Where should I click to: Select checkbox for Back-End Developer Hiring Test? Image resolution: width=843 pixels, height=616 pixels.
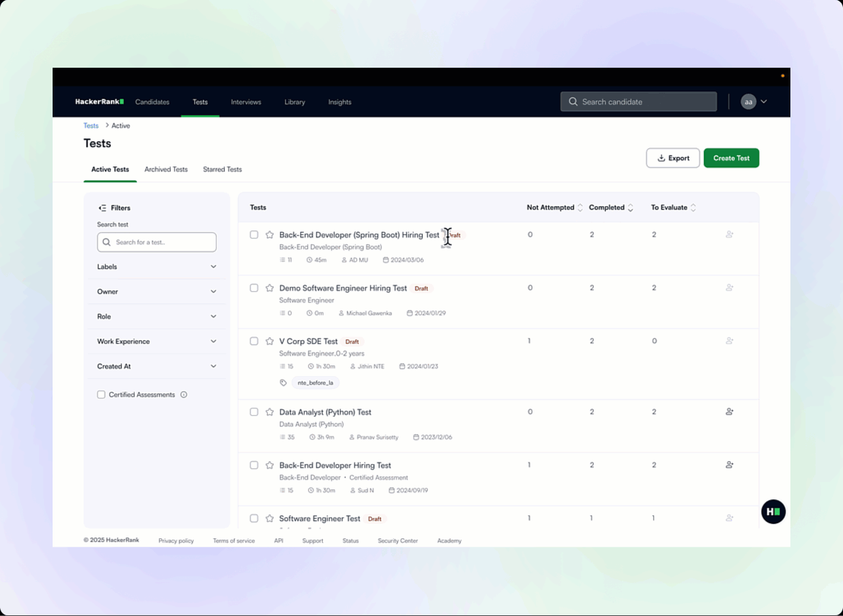pyautogui.click(x=254, y=465)
